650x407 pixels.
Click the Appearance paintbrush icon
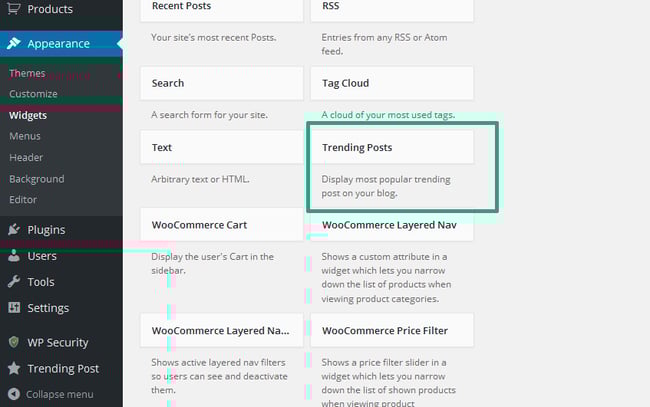[13, 44]
